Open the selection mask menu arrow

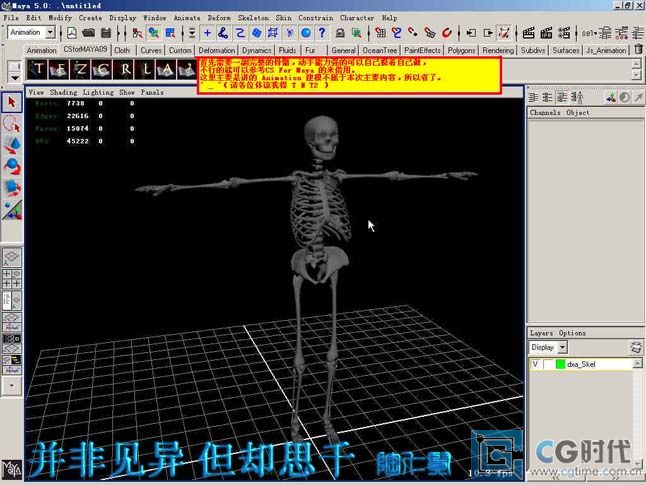tap(192, 33)
